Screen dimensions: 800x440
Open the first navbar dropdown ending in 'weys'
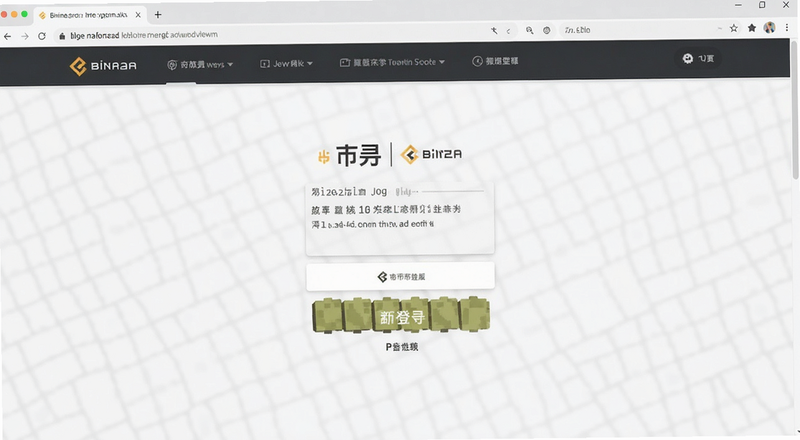pyautogui.click(x=200, y=65)
